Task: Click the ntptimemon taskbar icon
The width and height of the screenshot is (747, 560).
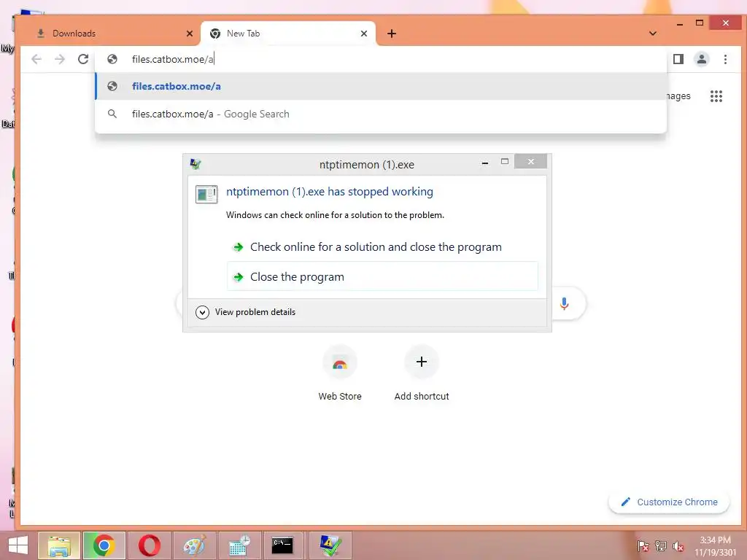Action: (329, 545)
